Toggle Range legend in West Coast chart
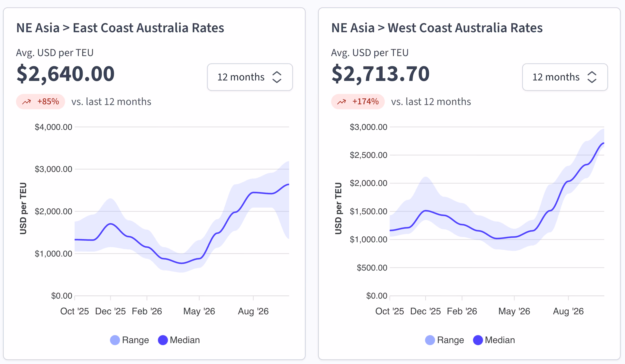Viewport: 625px width, 364px height. [x=444, y=340]
